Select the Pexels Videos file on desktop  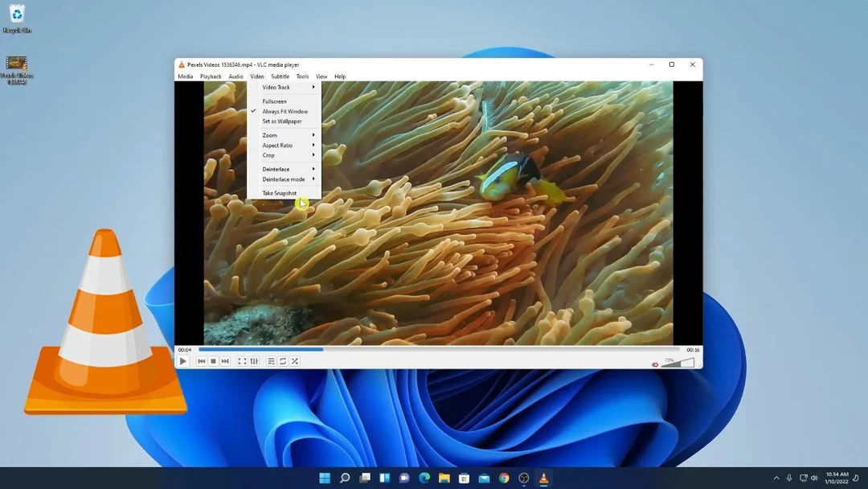[17, 70]
